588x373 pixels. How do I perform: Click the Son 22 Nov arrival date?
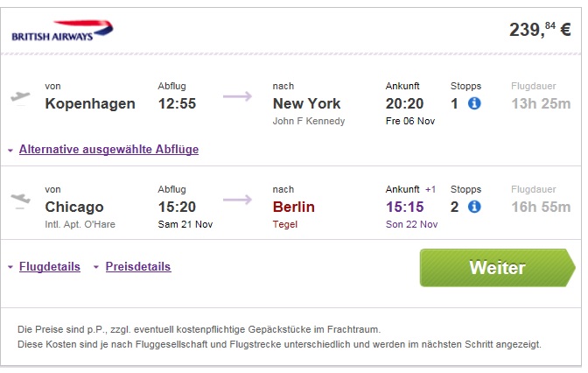click(411, 224)
